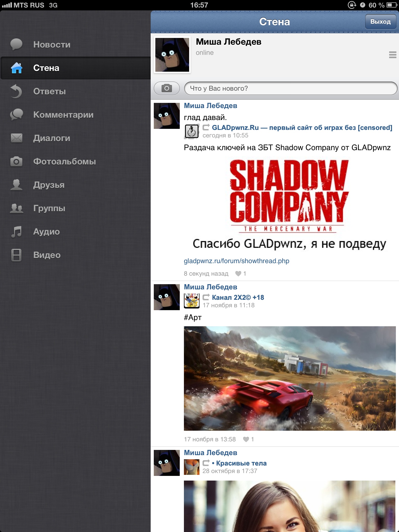
Task: Open the three-line profile menu icon
Action: 392,55
